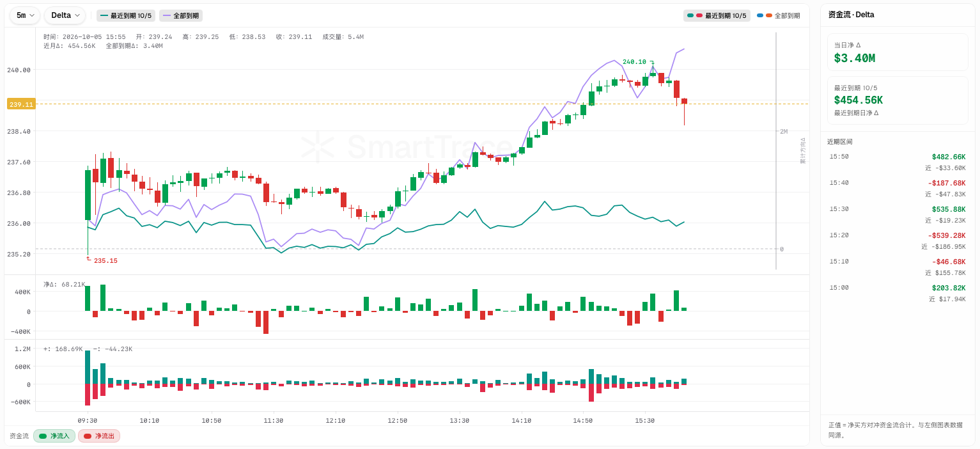Click the 净Δ: 68.21K readout
Image resolution: width=980 pixels, height=449 pixels.
click(64, 284)
